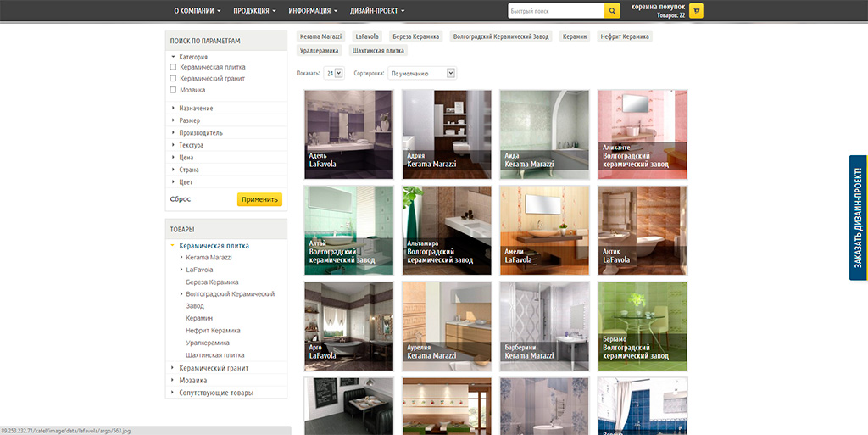Check the Керамическая плитка checkbox

pyautogui.click(x=173, y=67)
